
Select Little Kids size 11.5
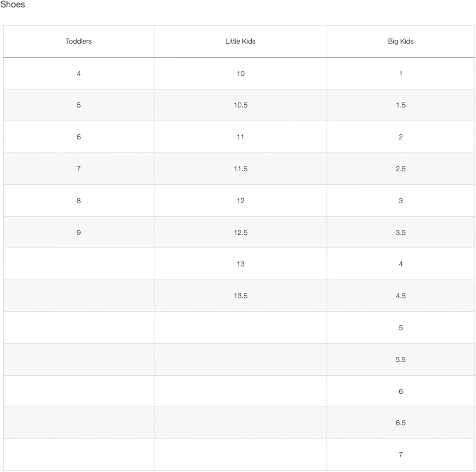point(241,169)
